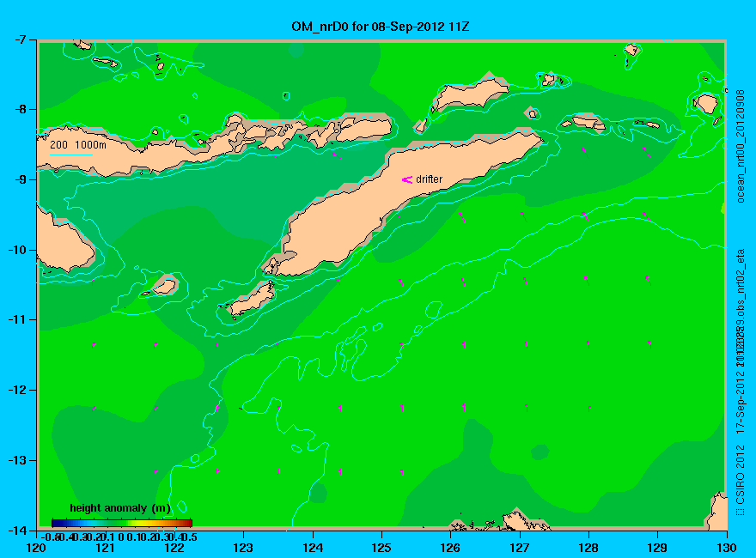
Task: Click the '120' longitude axis label
Action: coord(36,548)
